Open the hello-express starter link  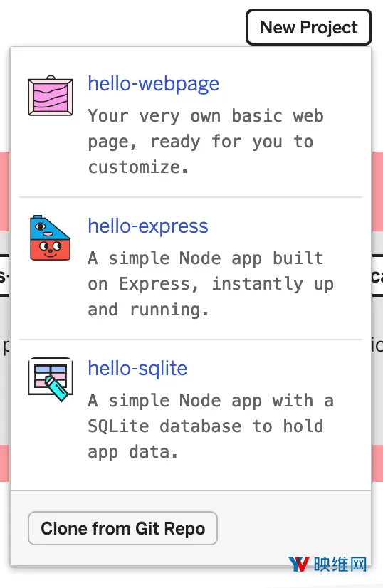148,226
